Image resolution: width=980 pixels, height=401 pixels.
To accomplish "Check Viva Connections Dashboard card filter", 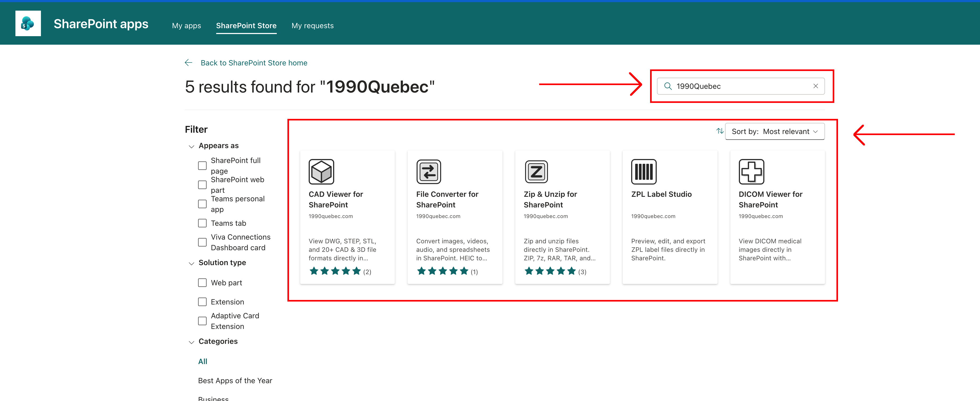I will [202, 242].
